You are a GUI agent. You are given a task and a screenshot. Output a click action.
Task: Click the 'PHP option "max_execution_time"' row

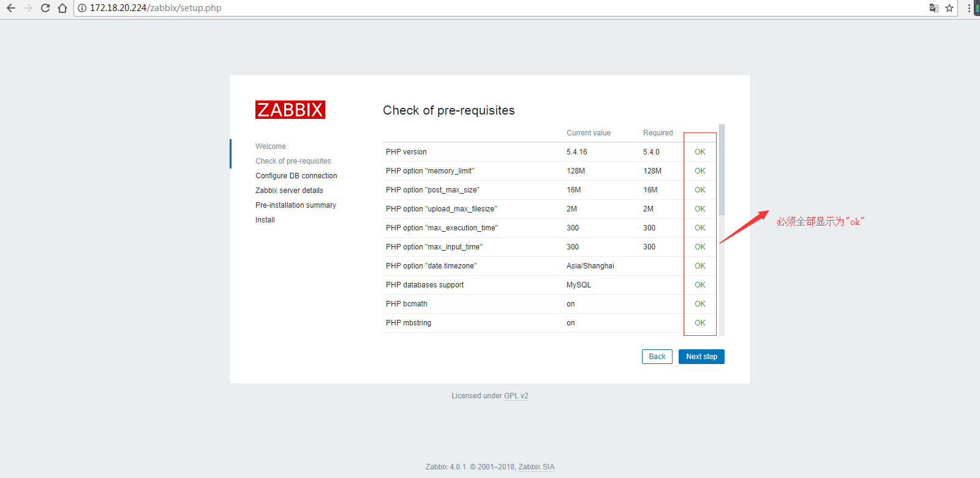pos(551,228)
